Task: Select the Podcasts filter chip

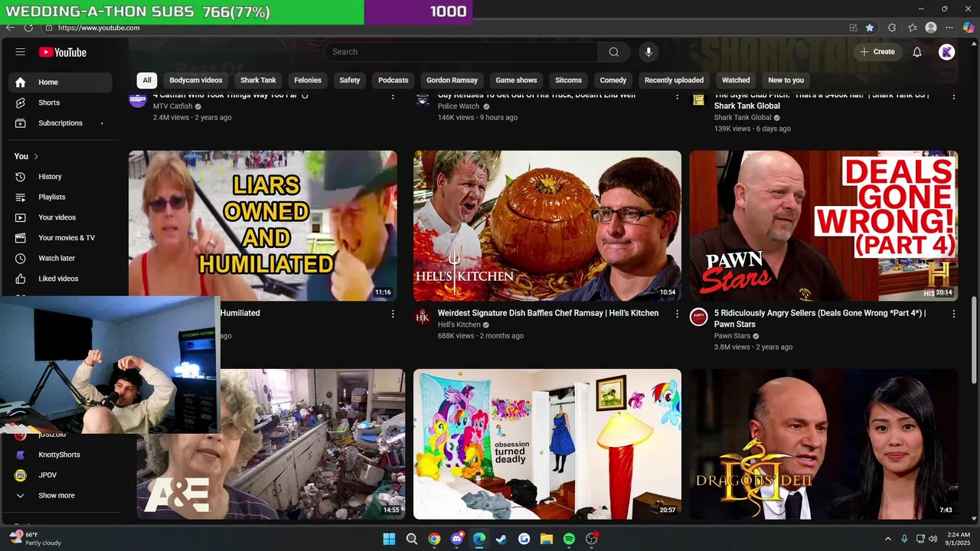Action: pos(394,80)
